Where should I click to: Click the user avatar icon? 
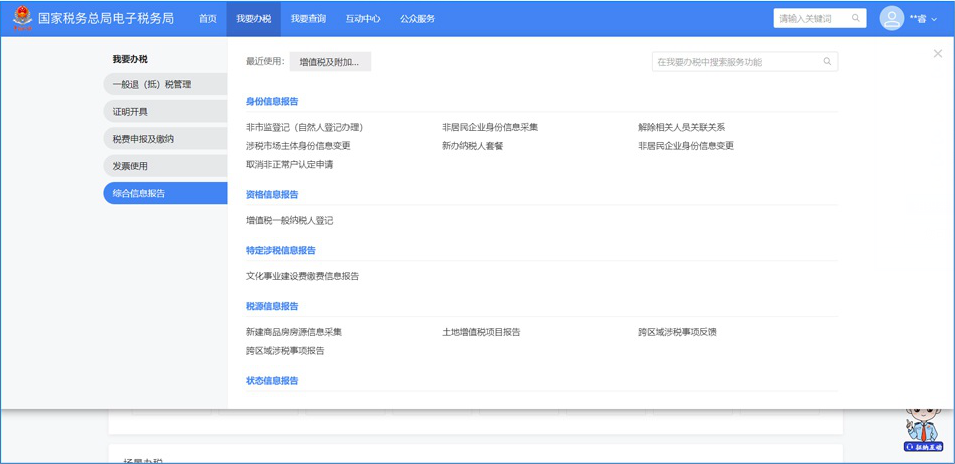pyautogui.click(x=891, y=18)
